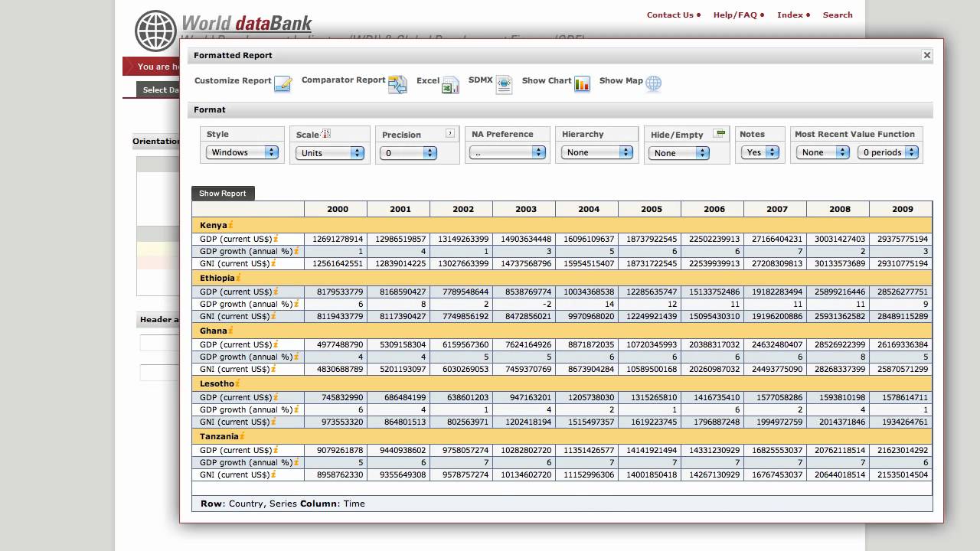The width and height of the screenshot is (980, 551).
Task: Select Ghana 2009 GDP cell 26169336384
Action: tap(901, 344)
